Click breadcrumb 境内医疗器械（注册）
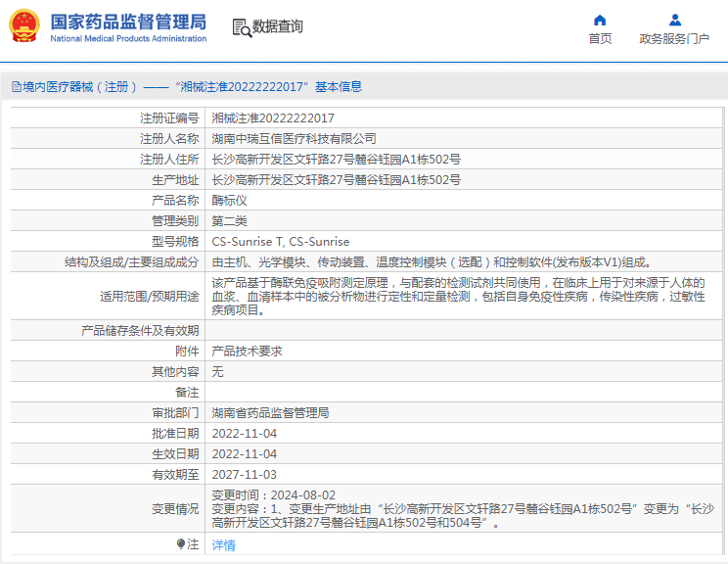 click(x=80, y=87)
